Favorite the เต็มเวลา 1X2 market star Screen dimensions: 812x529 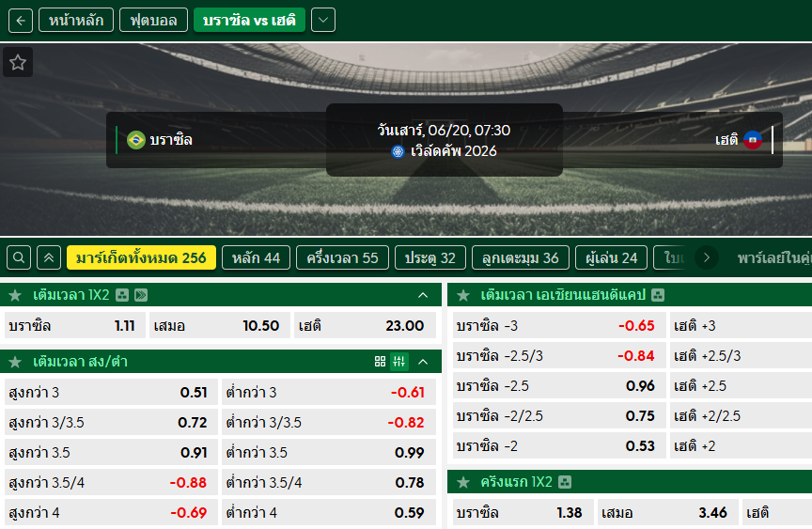(15, 295)
